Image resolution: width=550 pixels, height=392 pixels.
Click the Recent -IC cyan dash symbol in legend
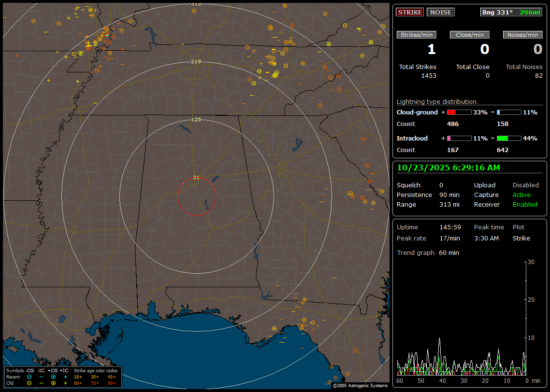tap(42, 377)
